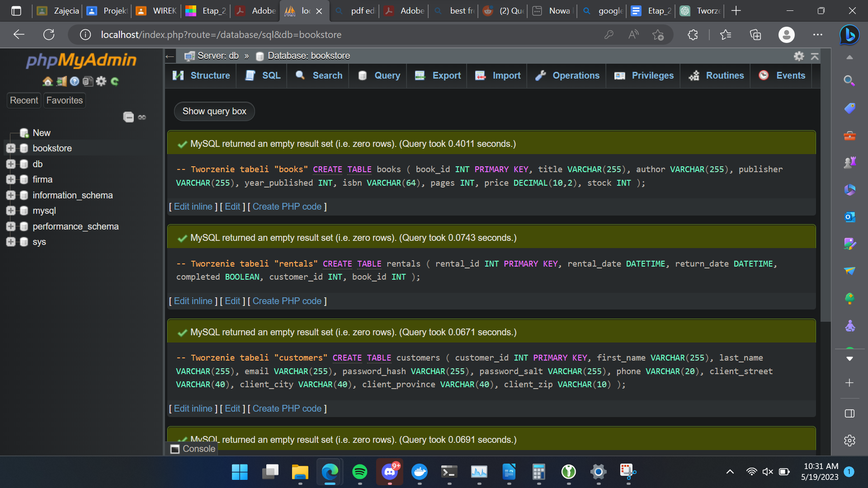868x488 pixels.
Task: Open Spotify from the taskbar
Action: 360,472
